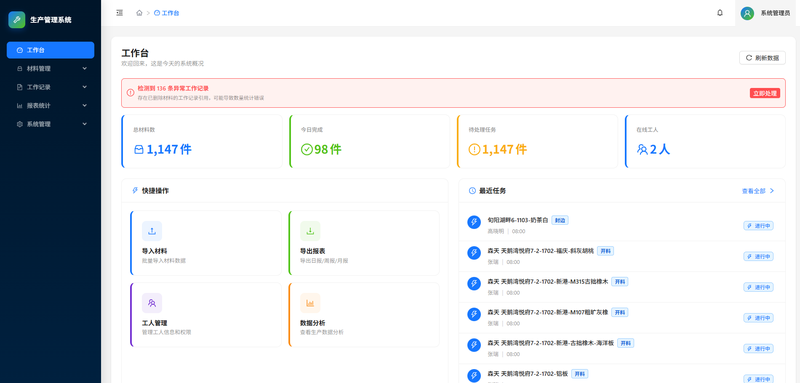Click the 工作记录 document icon in sidebar
The image size is (800, 383).
pyautogui.click(x=20, y=87)
